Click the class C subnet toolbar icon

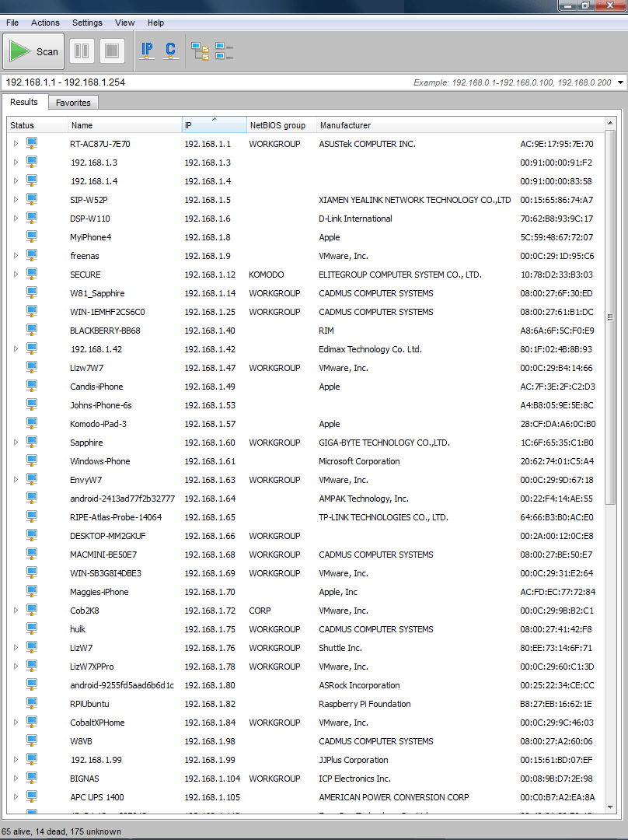click(x=170, y=51)
